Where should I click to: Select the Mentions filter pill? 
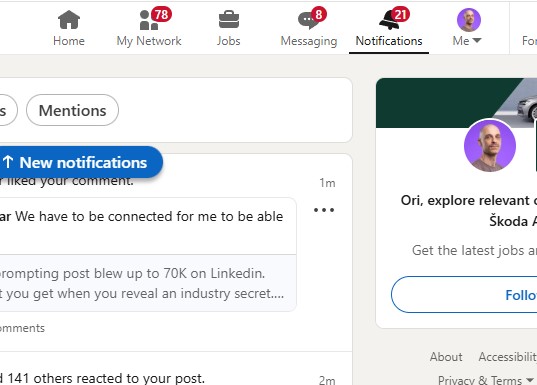pyautogui.click(x=72, y=110)
